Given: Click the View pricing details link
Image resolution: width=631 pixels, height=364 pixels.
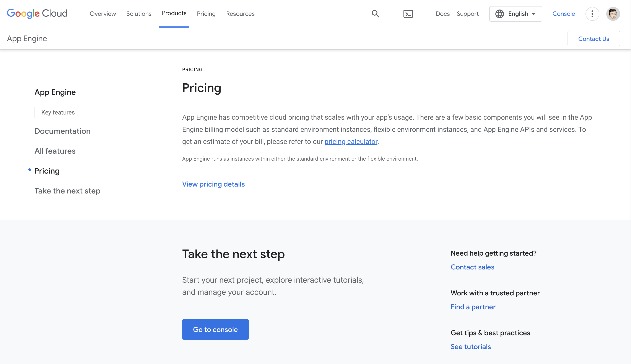Looking at the screenshot, I should click(x=213, y=184).
